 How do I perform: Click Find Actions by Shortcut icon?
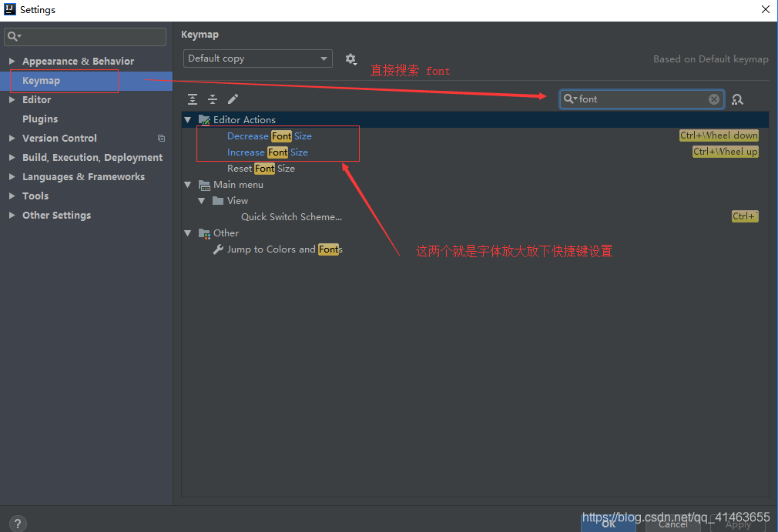point(737,99)
